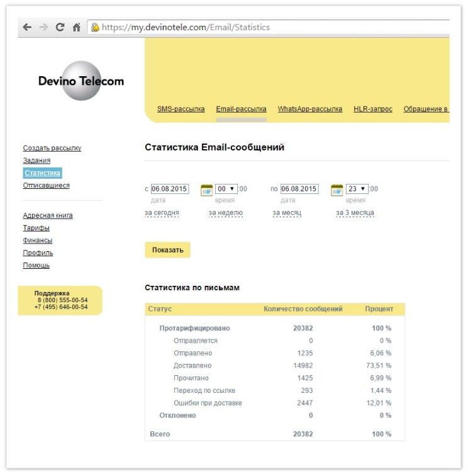
Task: Click the browser back arrow
Action: tap(27, 27)
